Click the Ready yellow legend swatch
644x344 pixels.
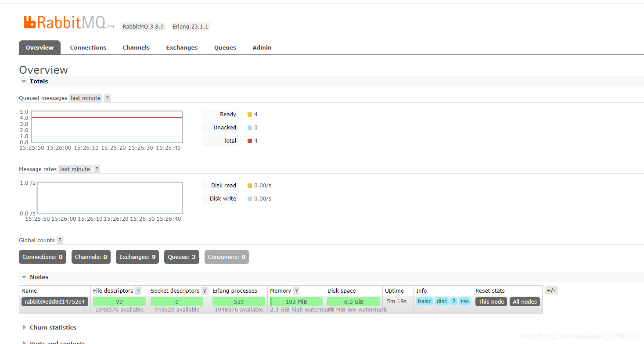click(250, 115)
